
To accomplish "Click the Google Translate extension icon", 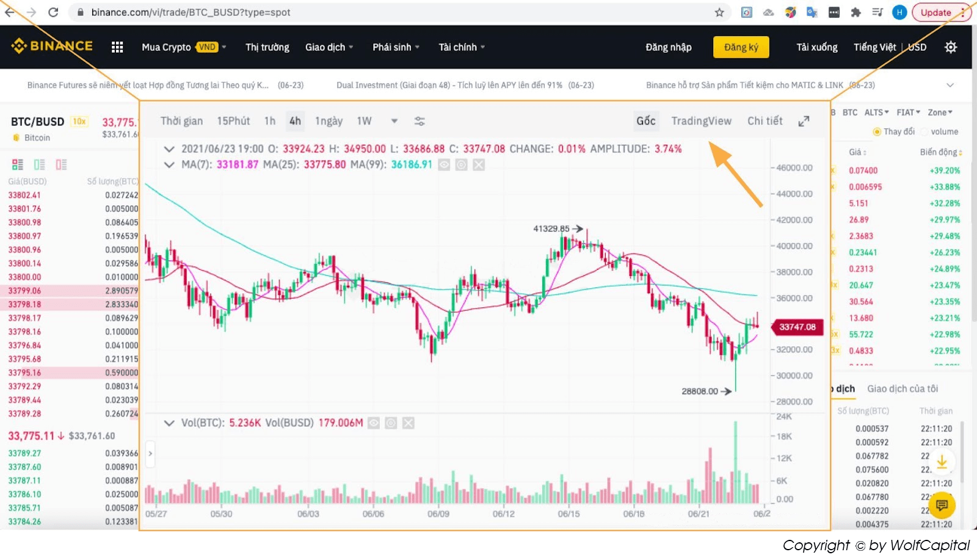I will pos(812,12).
